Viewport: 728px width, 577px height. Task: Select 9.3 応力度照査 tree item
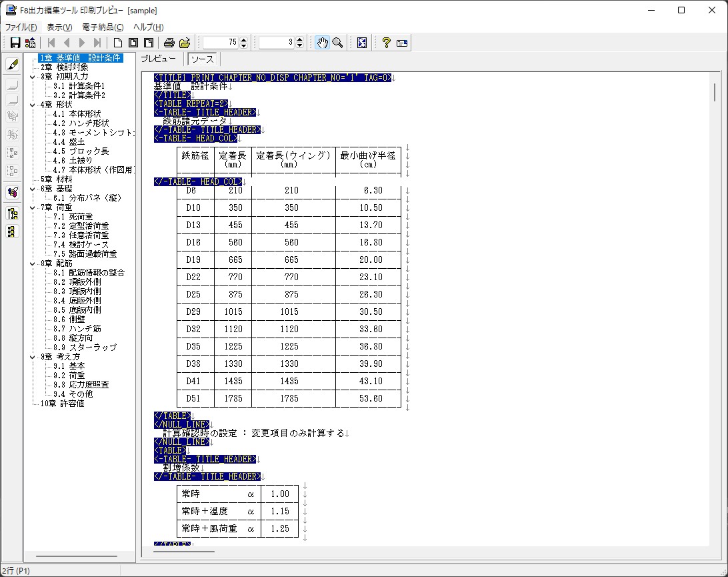[81, 385]
